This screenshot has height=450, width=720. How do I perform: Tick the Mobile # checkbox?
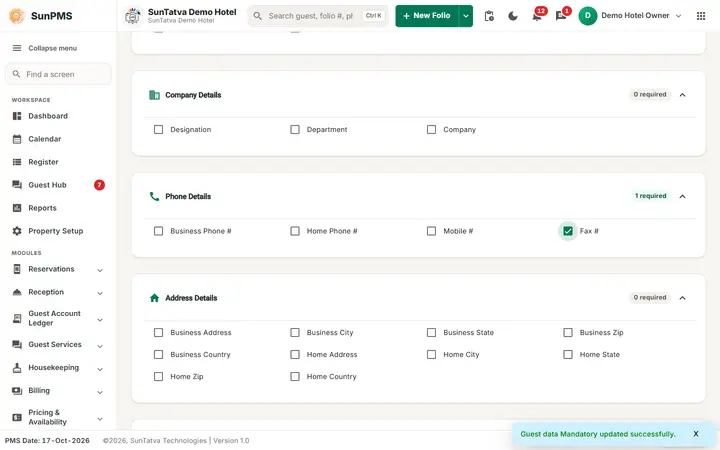point(431,231)
